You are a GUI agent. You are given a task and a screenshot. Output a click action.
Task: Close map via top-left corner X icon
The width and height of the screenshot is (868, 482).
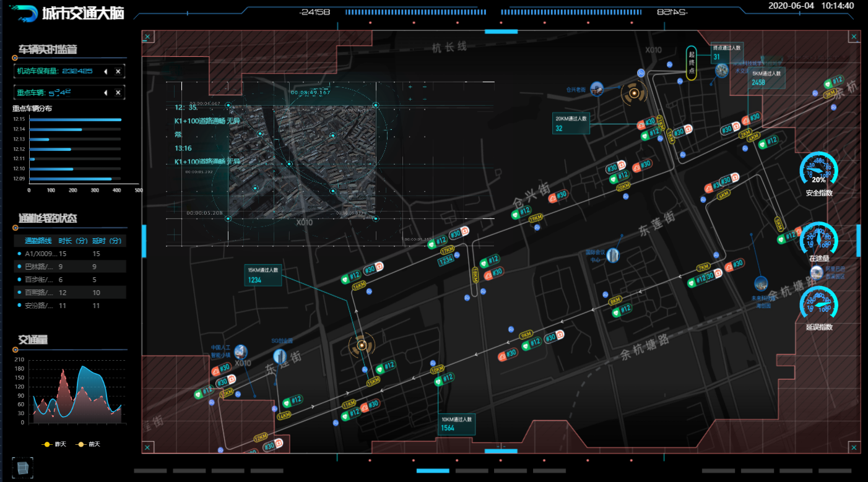[147, 37]
